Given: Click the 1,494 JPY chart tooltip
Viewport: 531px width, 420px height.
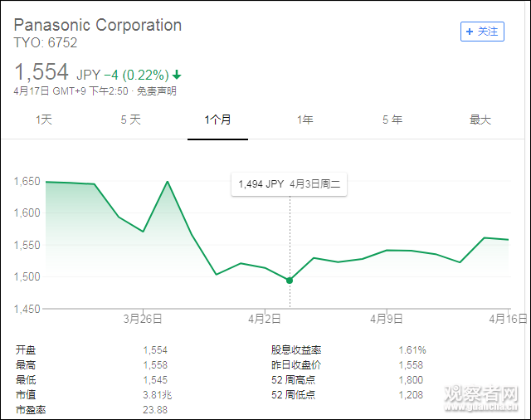Looking at the screenshot, I should pos(290,184).
